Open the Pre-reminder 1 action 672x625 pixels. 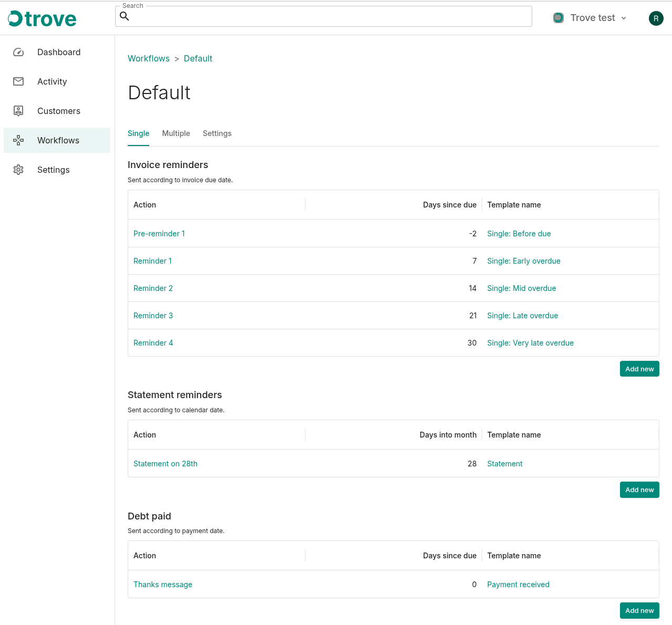tap(159, 233)
